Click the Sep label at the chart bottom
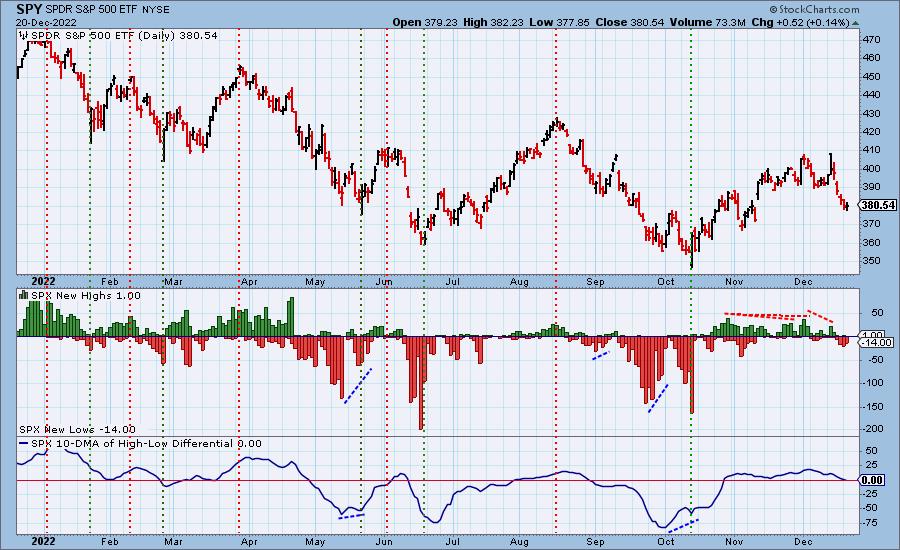The image size is (900, 550). click(595, 541)
